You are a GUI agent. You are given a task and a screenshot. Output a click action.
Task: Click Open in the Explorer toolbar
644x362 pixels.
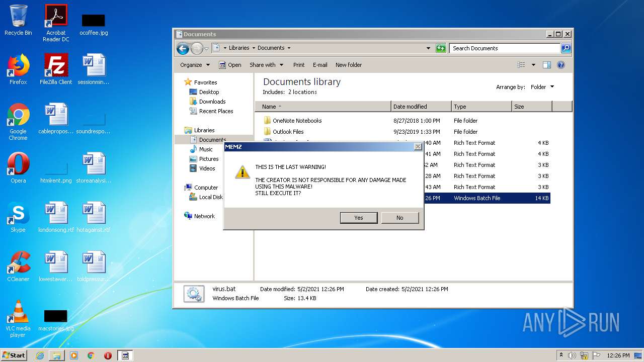coord(230,65)
